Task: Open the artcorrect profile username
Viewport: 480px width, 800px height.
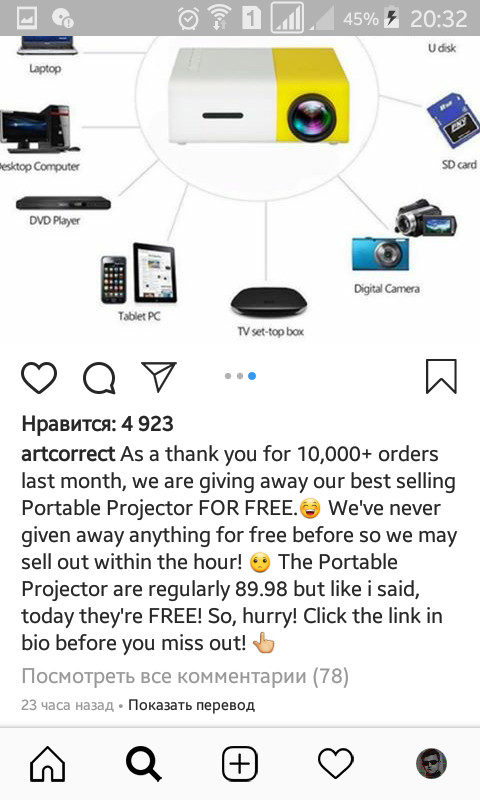Action: click(68, 454)
